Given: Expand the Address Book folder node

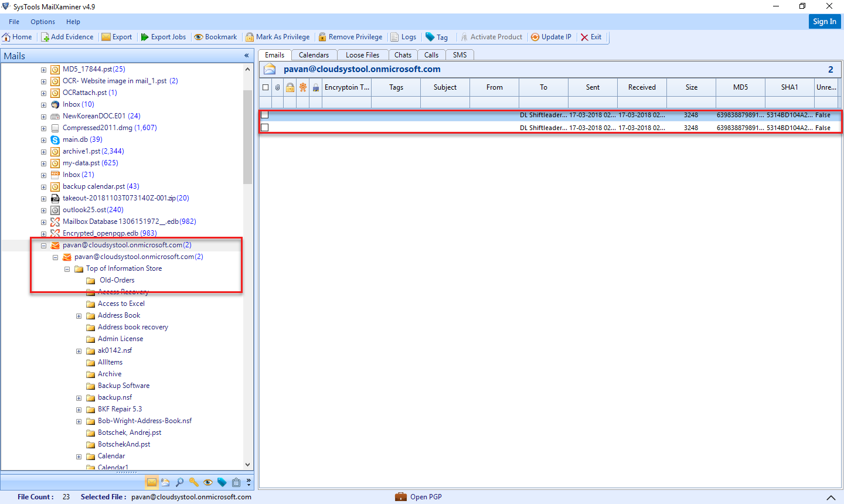Looking at the screenshot, I should (79, 316).
